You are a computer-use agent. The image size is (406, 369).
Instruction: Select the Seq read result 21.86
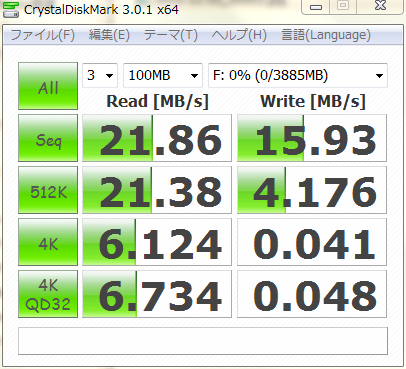pyautogui.click(x=157, y=138)
